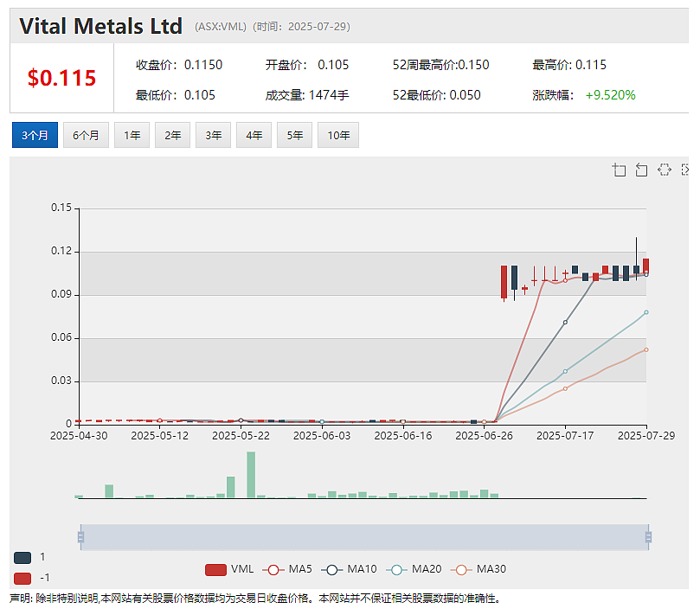Show the 10年 price history
This screenshot has height=615, width=700.
coord(338,135)
